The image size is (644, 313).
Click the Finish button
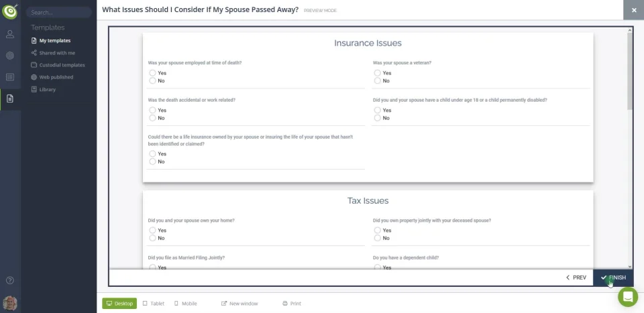coord(613,277)
